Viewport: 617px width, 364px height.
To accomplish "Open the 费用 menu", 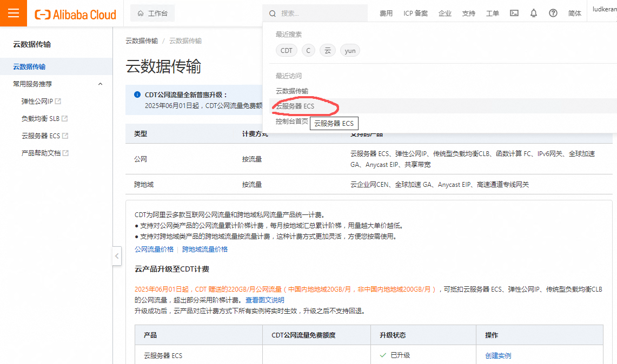I will (386, 14).
